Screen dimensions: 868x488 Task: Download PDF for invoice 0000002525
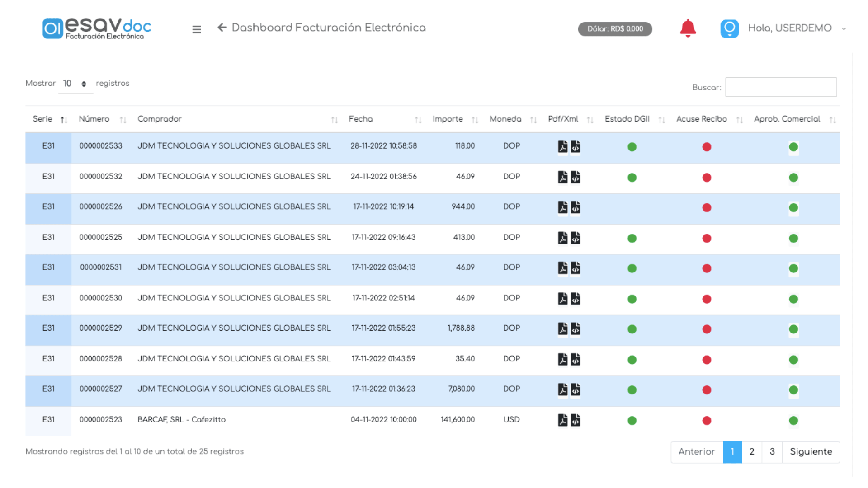pos(562,238)
